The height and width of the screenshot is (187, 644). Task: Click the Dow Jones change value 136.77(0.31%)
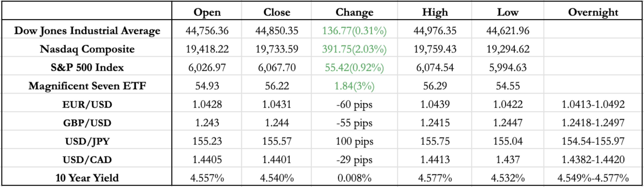pos(354,30)
